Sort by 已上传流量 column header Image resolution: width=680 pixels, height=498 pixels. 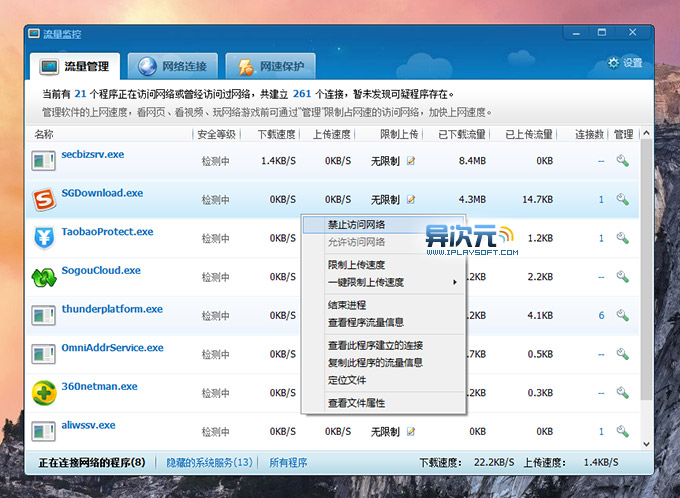[529, 134]
